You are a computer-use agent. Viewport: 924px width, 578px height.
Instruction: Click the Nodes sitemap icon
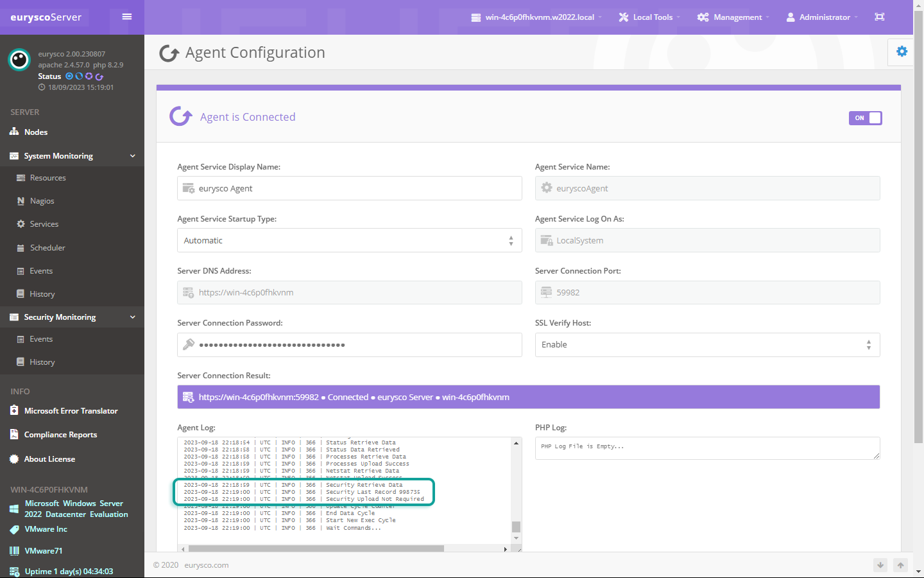14,132
